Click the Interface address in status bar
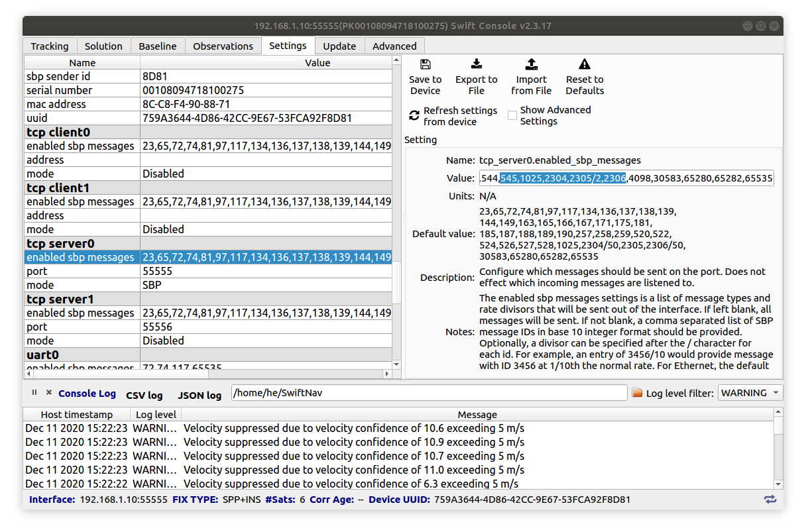 (x=123, y=500)
